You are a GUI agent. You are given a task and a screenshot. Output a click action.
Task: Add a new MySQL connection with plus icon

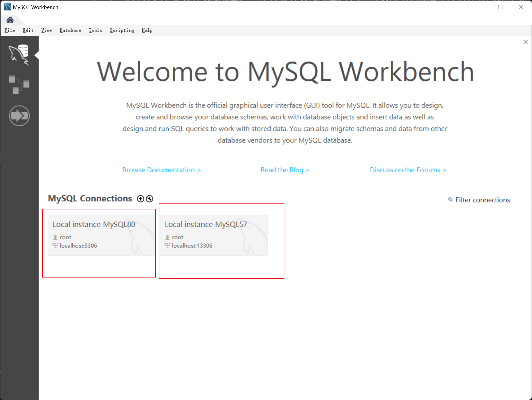point(140,199)
